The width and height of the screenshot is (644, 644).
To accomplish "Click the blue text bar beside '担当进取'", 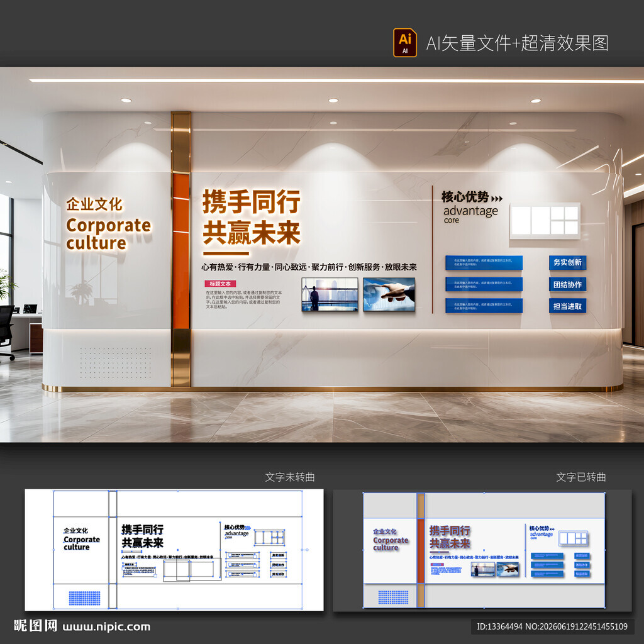I will pyautogui.click(x=484, y=306).
